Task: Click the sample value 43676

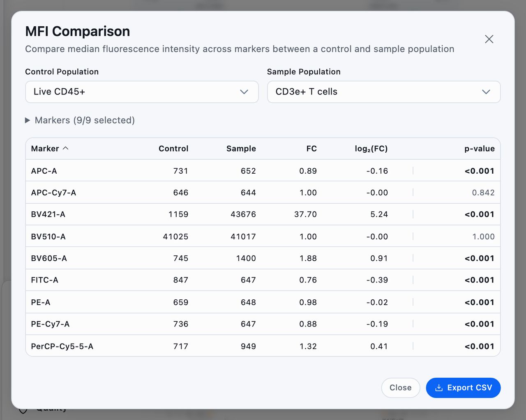Action: pos(243,214)
